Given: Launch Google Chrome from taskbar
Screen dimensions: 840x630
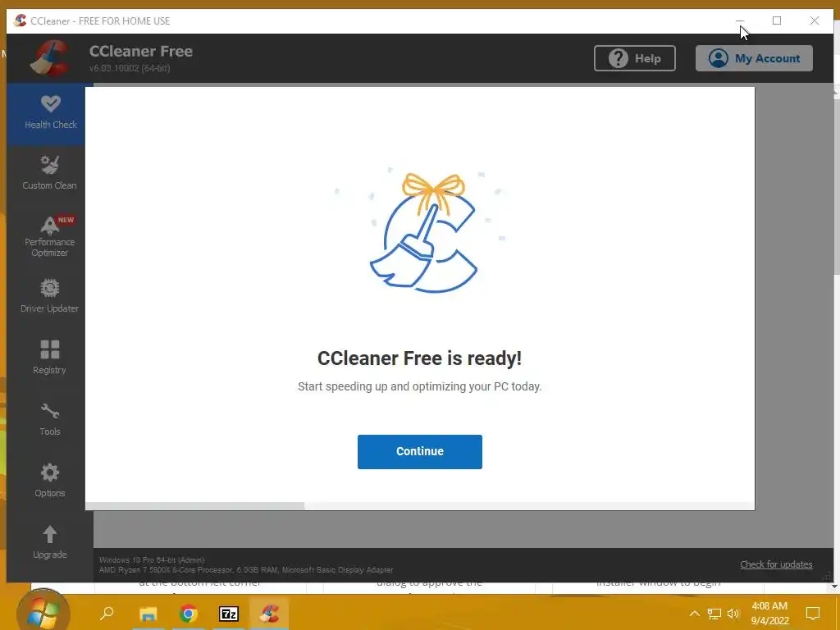Looking at the screenshot, I should (x=188, y=614).
